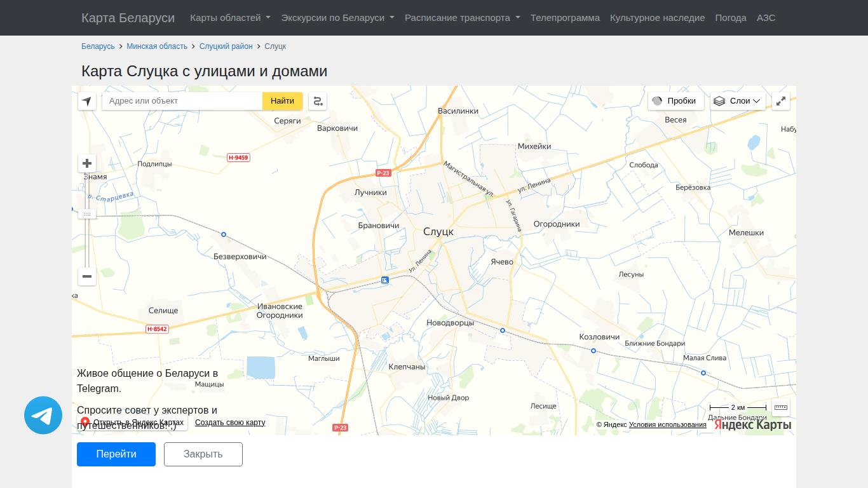Click the geolocation arrow icon on map

click(x=87, y=101)
